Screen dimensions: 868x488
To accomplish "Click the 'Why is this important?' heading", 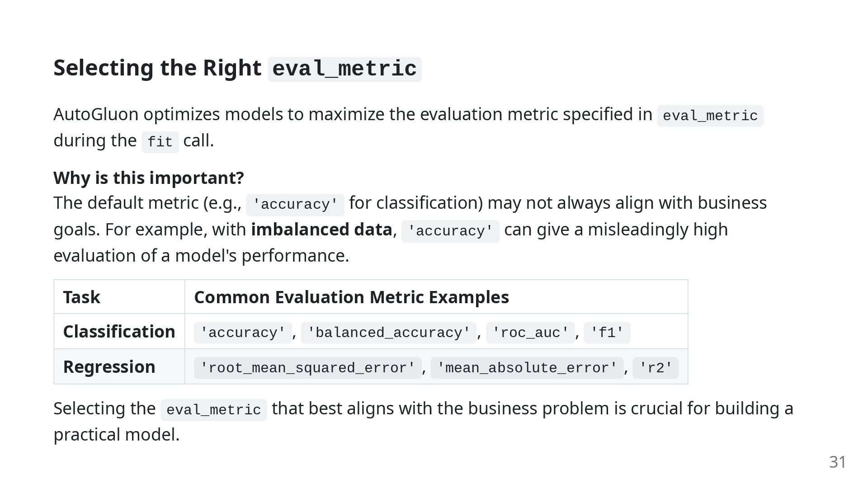I will (x=149, y=178).
